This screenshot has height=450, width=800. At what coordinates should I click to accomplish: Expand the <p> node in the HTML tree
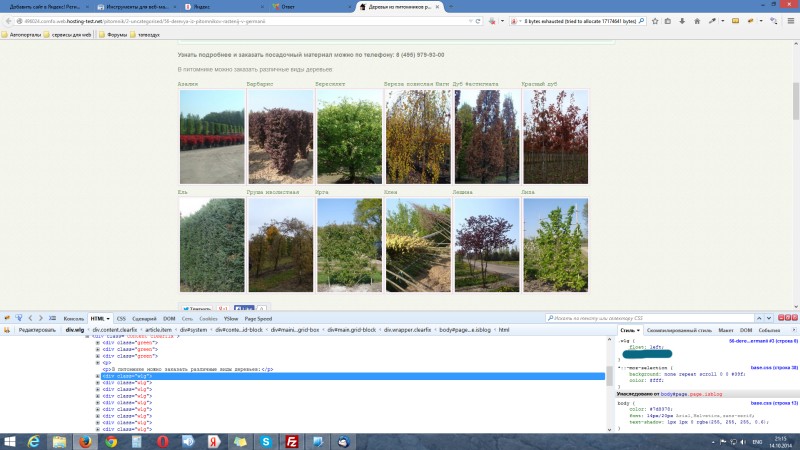(98, 363)
